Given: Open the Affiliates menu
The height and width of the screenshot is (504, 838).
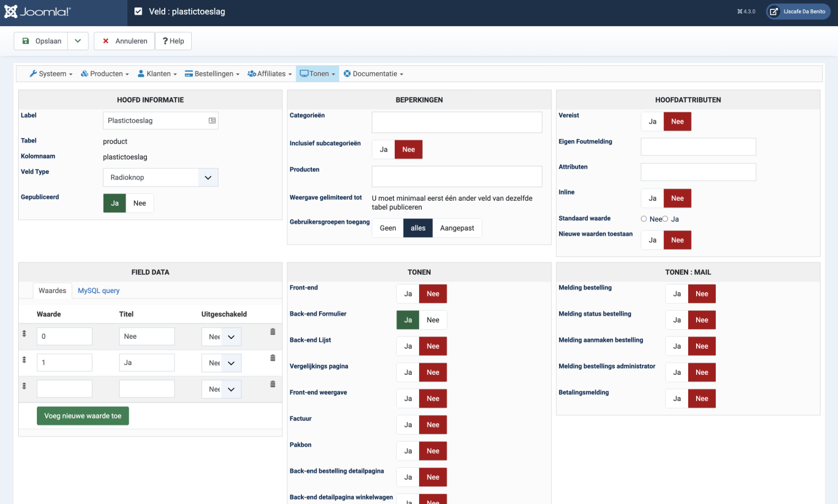Looking at the screenshot, I should click(x=270, y=74).
